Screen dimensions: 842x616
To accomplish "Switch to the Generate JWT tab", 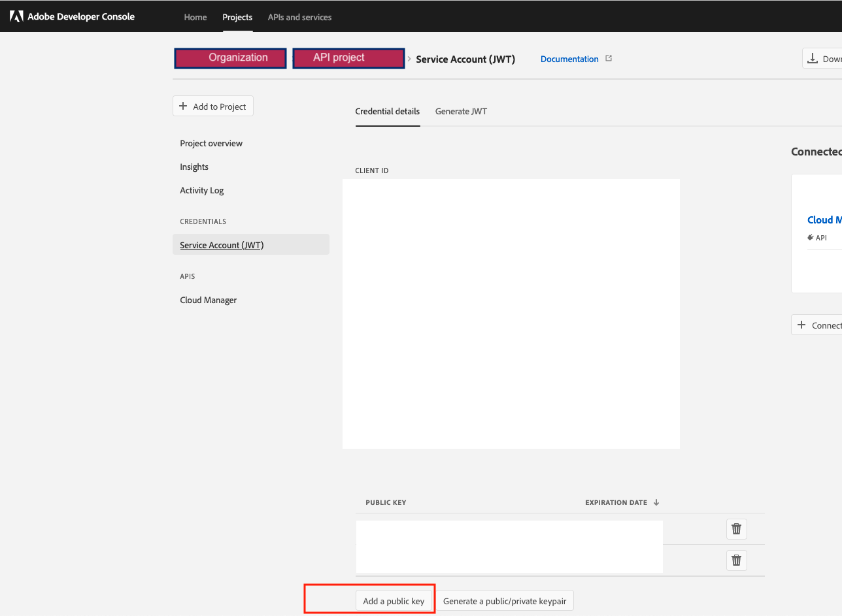I will point(460,111).
